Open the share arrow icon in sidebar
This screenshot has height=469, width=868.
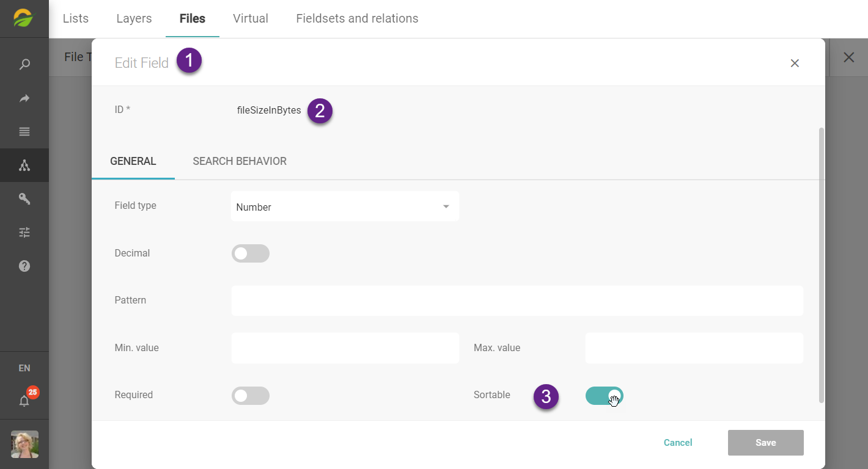pos(24,98)
